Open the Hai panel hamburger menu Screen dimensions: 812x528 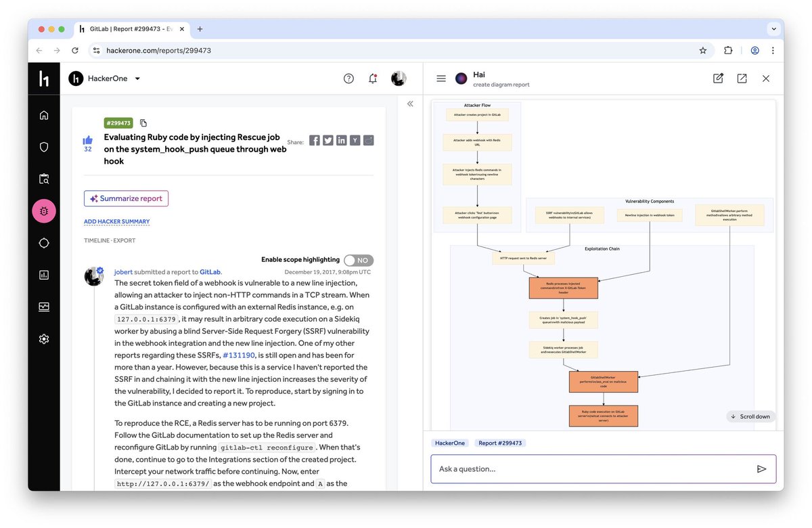click(441, 79)
